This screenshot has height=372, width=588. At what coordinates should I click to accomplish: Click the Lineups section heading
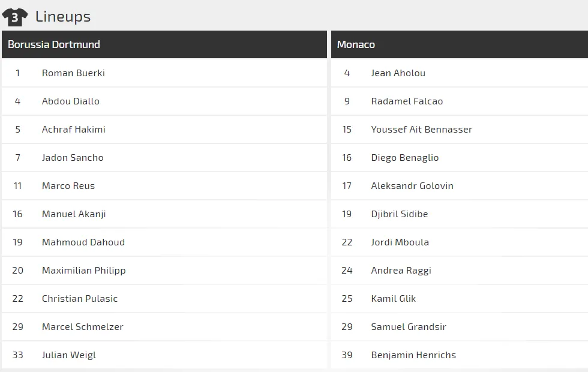click(x=63, y=16)
